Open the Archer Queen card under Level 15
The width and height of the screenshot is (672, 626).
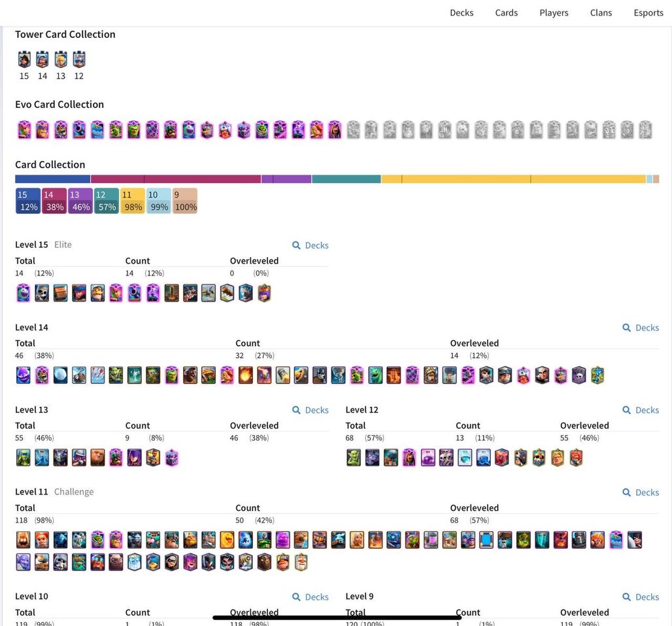(x=264, y=293)
